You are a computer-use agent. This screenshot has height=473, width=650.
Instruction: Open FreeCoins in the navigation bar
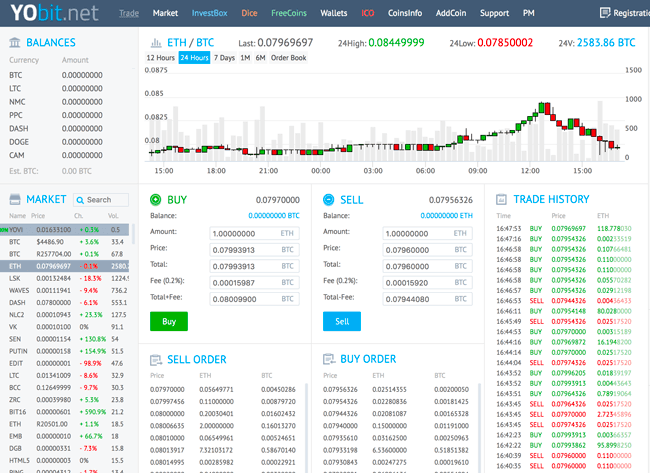(289, 13)
